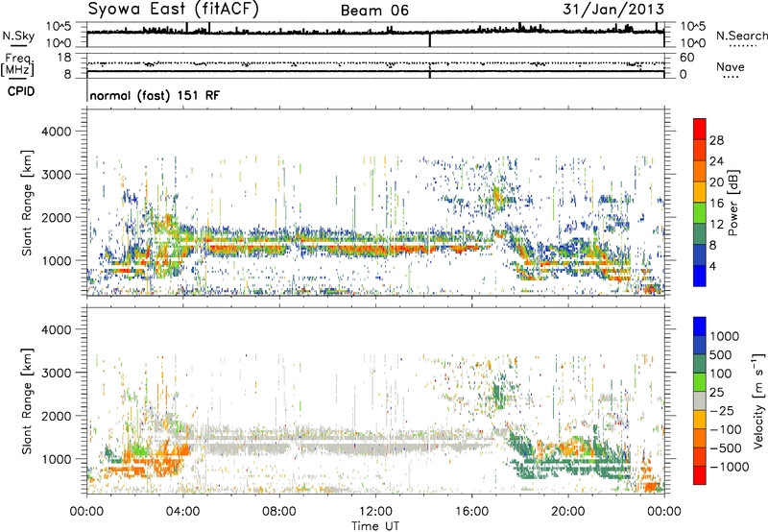768x532 pixels.
Task: Click the '12:00' time axis label
Action: pyautogui.click(x=375, y=512)
